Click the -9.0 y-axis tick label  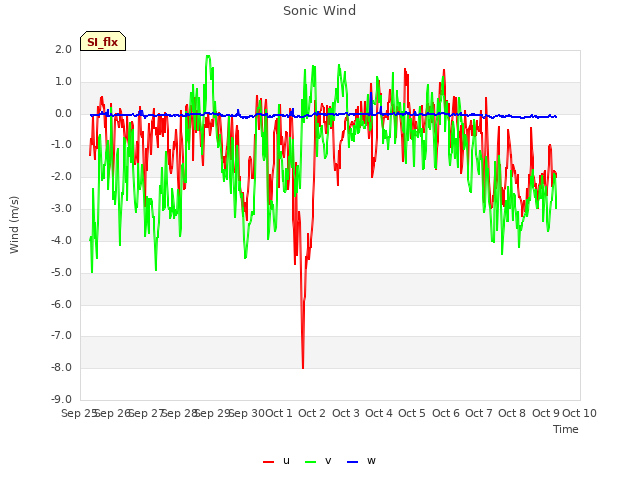pos(61,399)
